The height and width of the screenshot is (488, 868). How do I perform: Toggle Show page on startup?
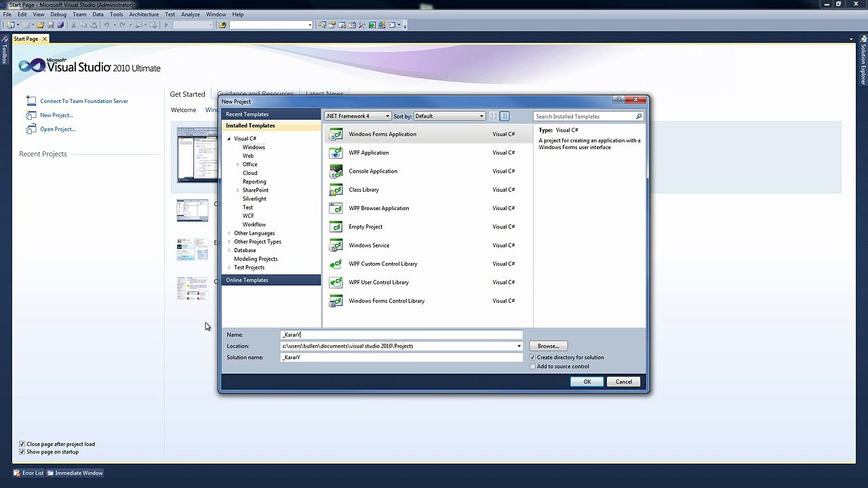click(22, 452)
